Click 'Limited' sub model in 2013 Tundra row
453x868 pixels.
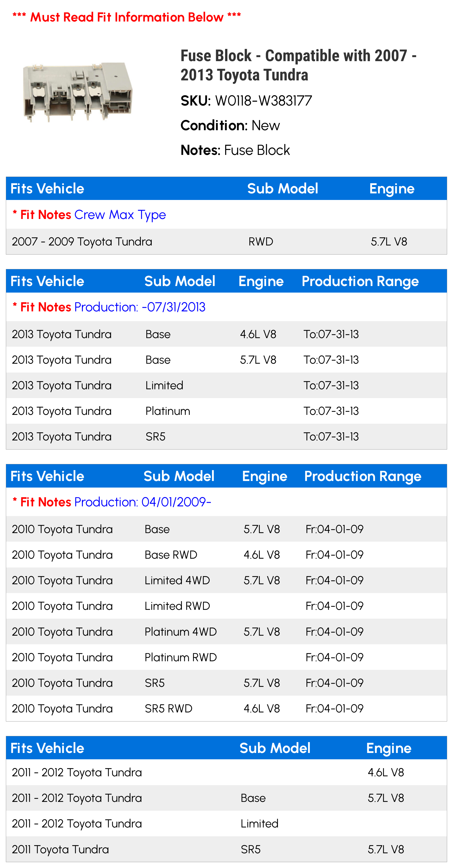(x=164, y=385)
